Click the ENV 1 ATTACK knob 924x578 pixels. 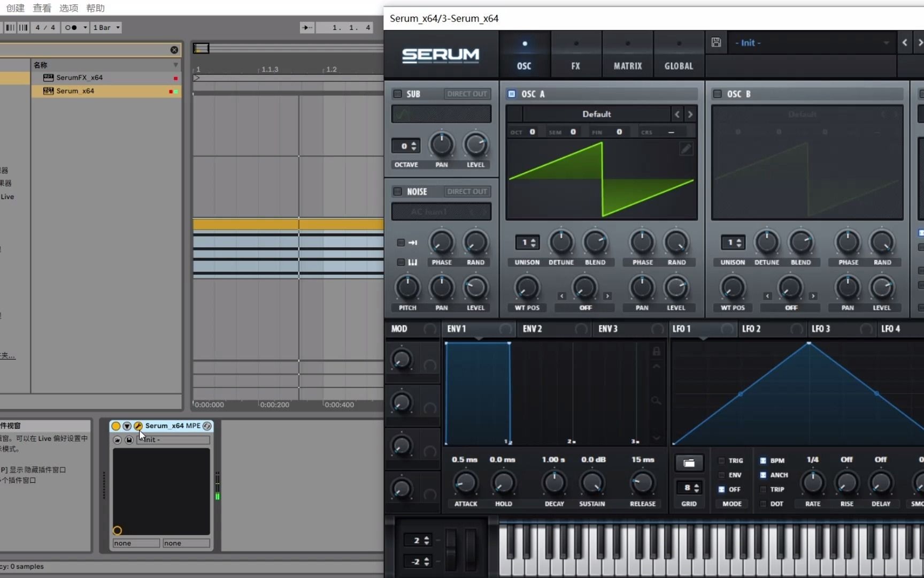tap(466, 483)
